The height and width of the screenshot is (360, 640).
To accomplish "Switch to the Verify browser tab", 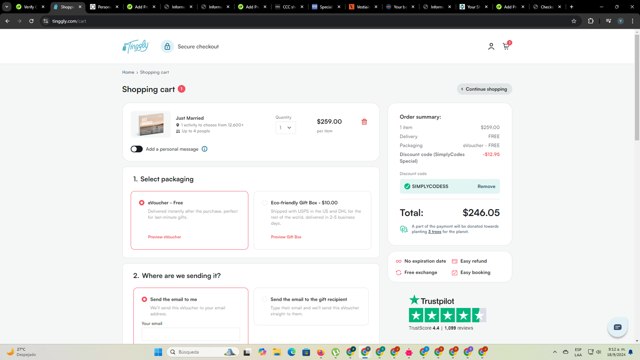I will (30, 7).
